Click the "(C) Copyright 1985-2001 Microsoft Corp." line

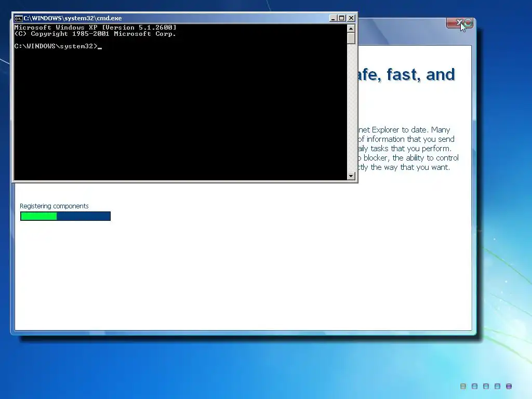[95, 34]
